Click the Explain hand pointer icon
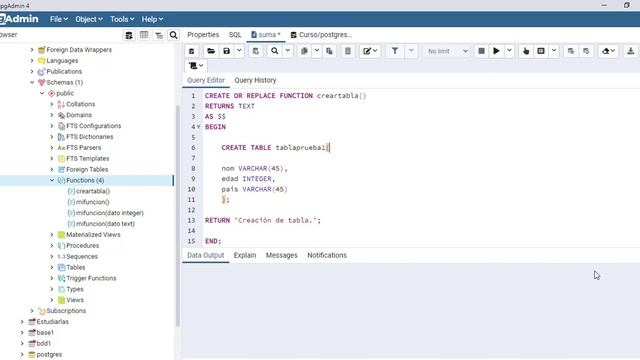This screenshot has height=360, width=640. 526,51
